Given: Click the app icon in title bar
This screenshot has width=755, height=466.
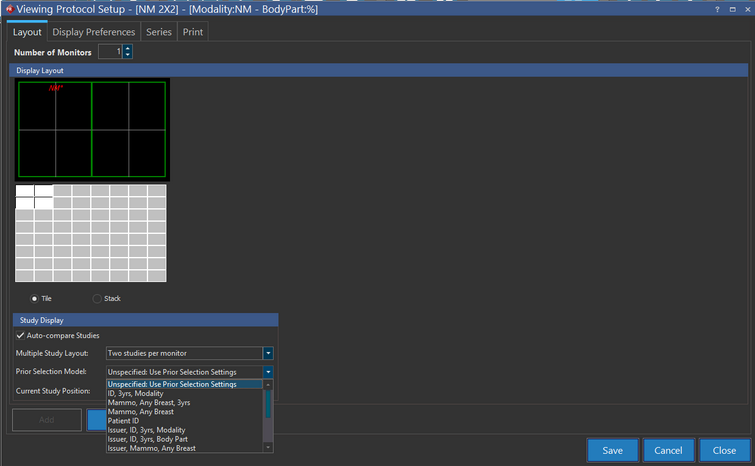Looking at the screenshot, I should [x=8, y=9].
